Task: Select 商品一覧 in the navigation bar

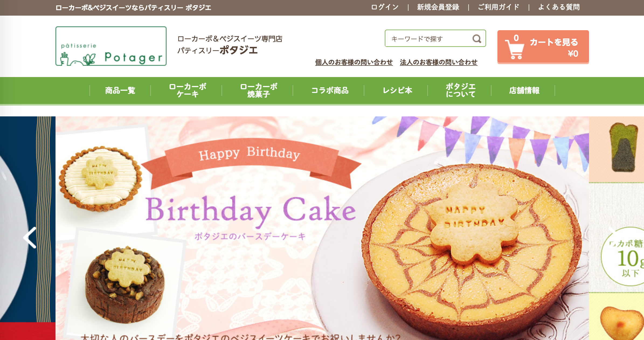Action: (120, 91)
